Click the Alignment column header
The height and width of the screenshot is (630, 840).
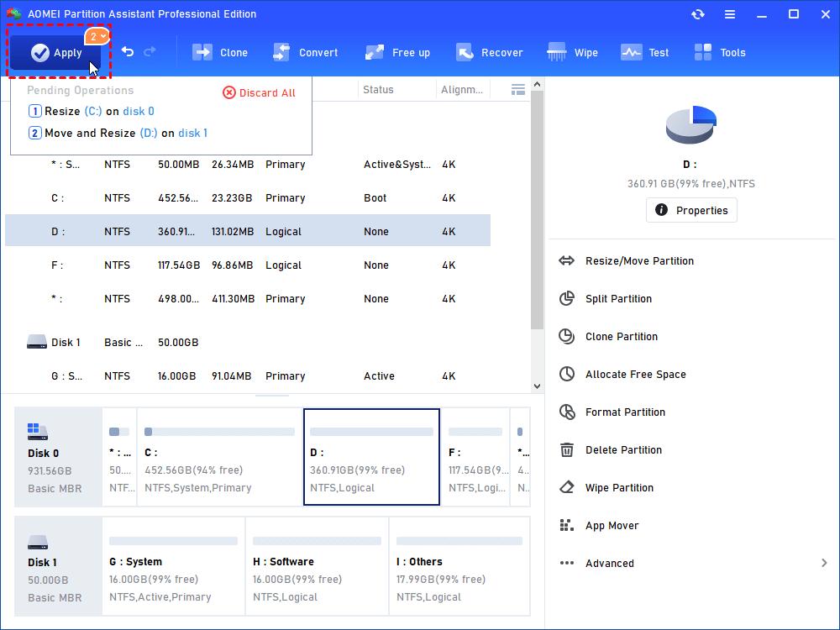coord(462,90)
